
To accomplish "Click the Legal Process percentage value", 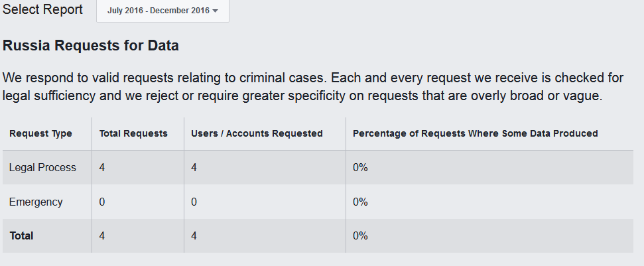I will [x=360, y=167].
